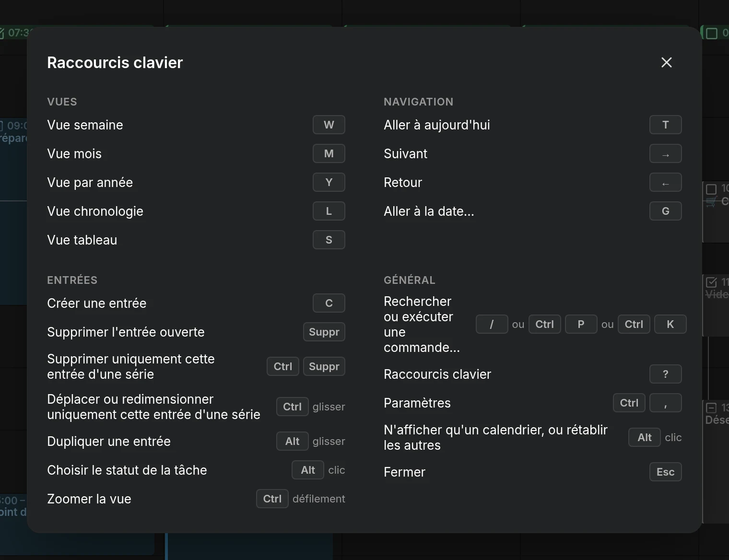Click the "Supprimer l'entrée ouverte" label
Image resolution: width=729 pixels, height=560 pixels.
[x=126, y=332]
